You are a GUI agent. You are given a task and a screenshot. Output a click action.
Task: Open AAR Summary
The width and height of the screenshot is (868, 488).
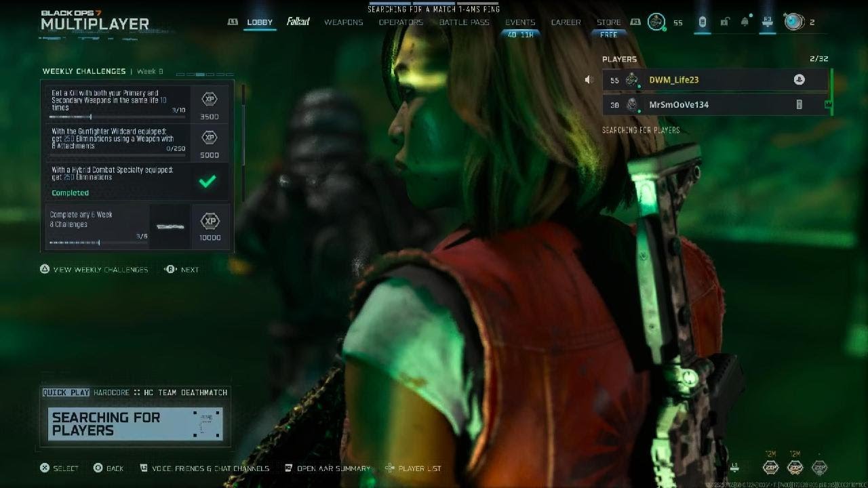tap(328, 468)
